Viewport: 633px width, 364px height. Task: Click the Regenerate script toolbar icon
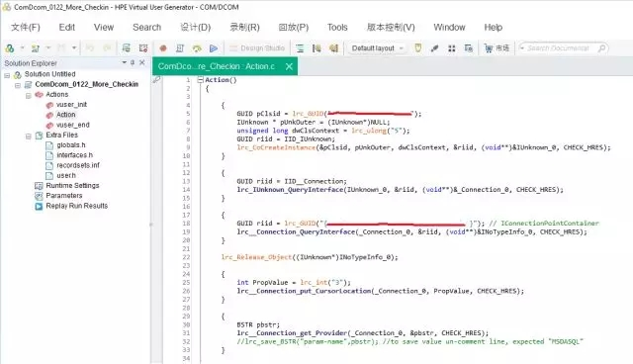click(197, 48)
